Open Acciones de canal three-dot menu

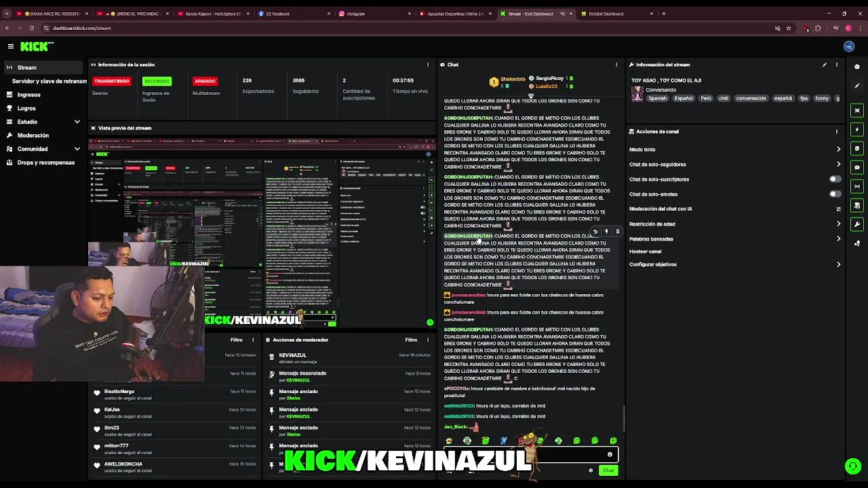pos(837,131)
